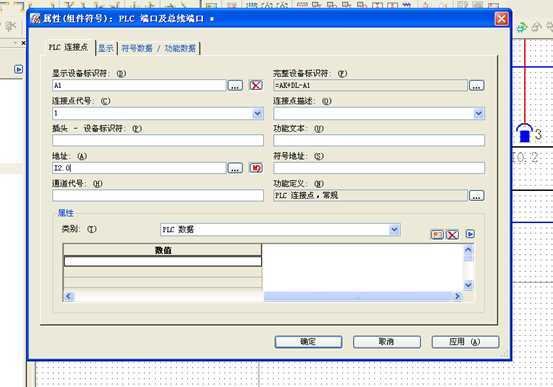Click the delete property icon in 属性 section
The width and height of the screenshot is (553, 387).
tap(452, 235)
